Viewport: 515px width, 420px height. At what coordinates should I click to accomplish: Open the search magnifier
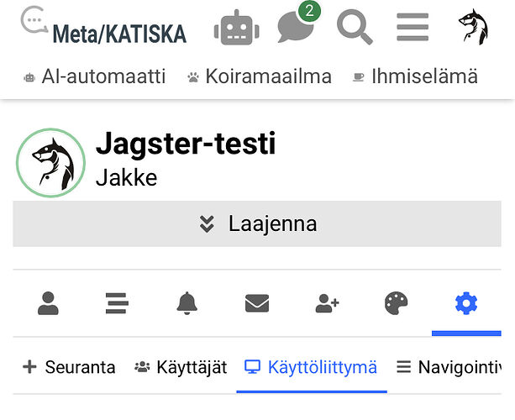point(355,27)
